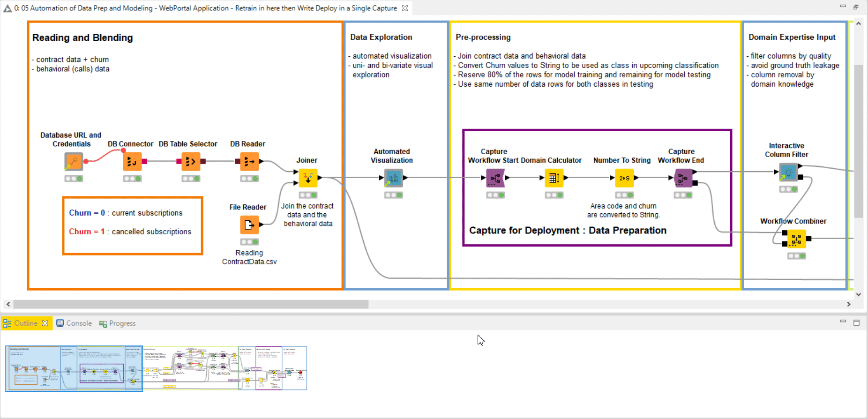Click the 'Churn = 1' legend text
This screenshot has width=868, height=419.
pos(87,232)
